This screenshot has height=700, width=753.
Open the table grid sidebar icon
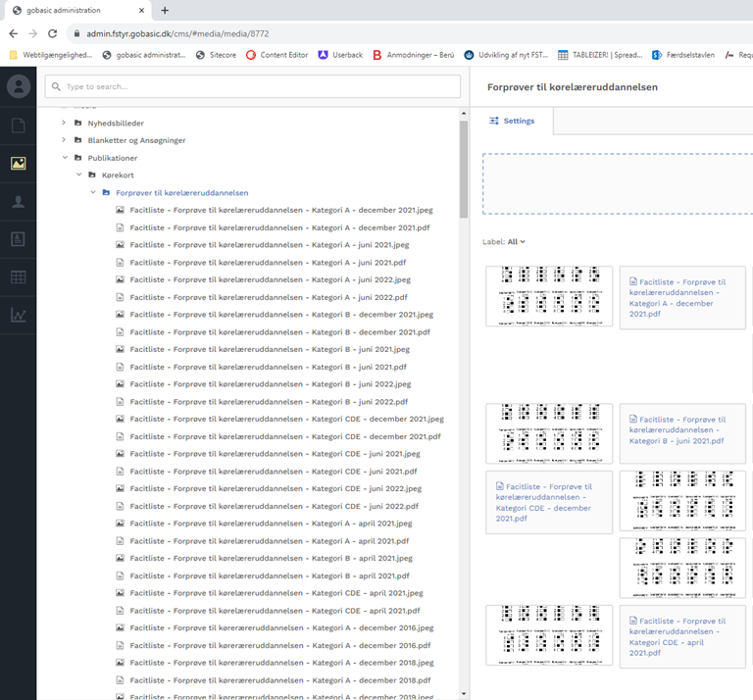coord(18,277)
